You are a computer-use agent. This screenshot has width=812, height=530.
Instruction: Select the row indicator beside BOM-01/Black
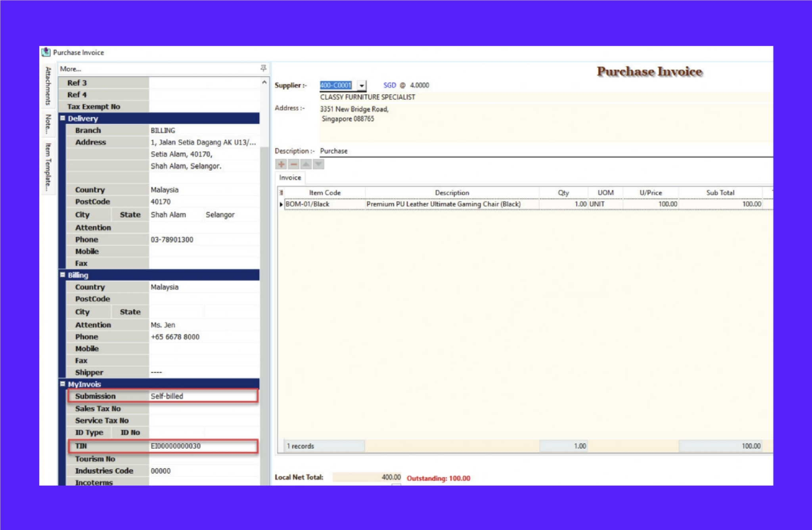click(x=282, y=204)
